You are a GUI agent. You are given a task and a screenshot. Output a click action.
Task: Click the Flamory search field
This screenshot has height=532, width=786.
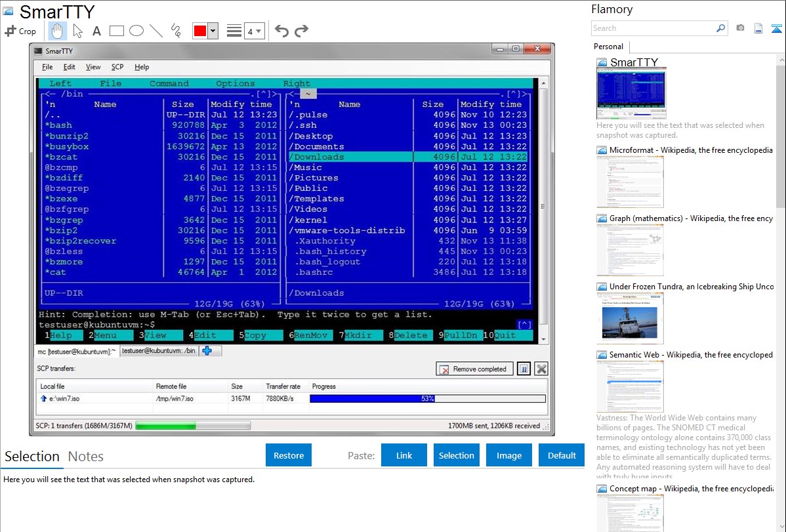pyautogui.click(x=653, y=28)
